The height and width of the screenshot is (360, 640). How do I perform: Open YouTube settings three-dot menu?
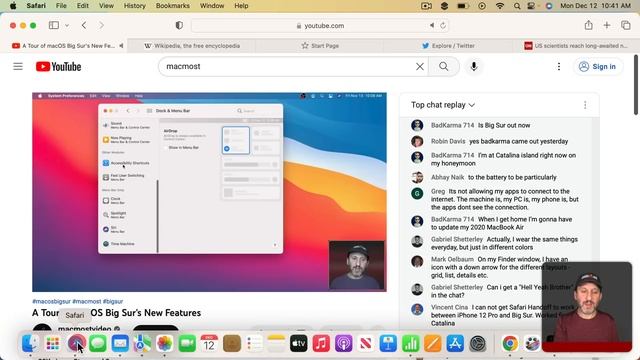pyautogui.click(x=559, y=67)
